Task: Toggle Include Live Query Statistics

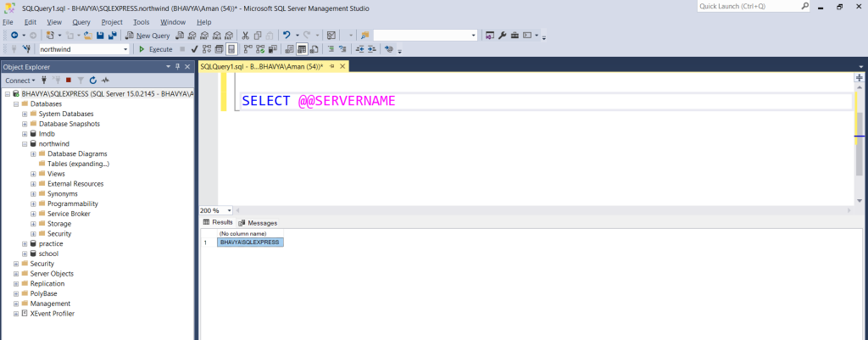Action: pyautogui.click(x=260, y=49)
